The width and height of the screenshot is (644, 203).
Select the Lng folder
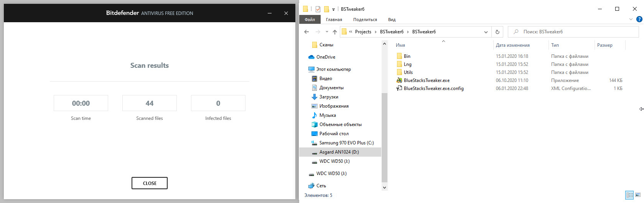coord(407,64)
